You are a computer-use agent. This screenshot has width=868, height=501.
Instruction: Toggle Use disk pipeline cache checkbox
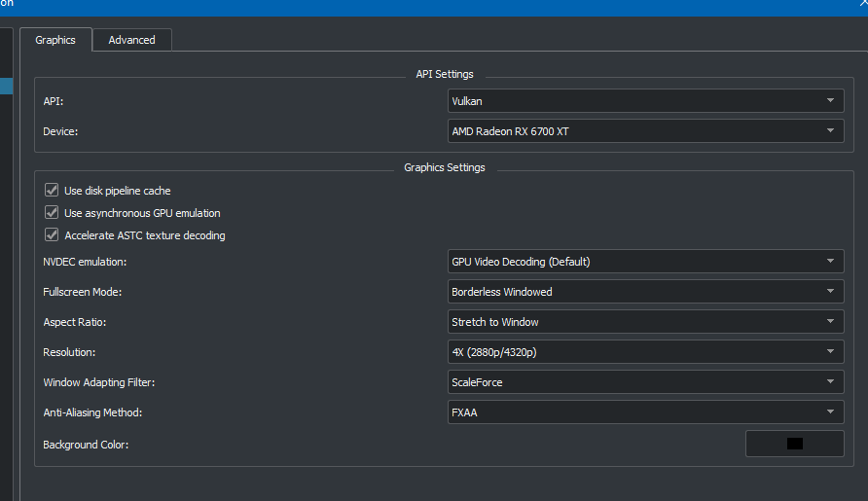[52, 191]
